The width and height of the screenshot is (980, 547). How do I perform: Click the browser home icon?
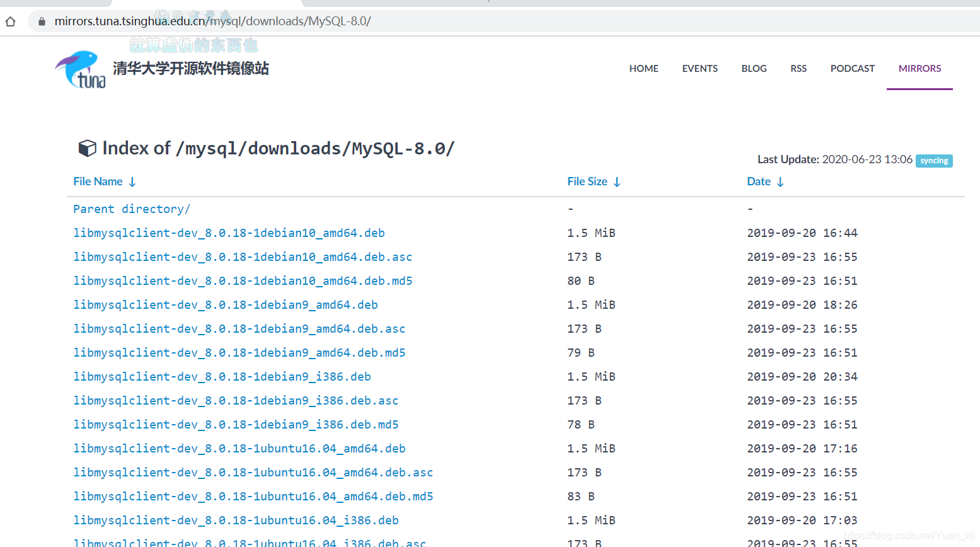click(10, 21)
